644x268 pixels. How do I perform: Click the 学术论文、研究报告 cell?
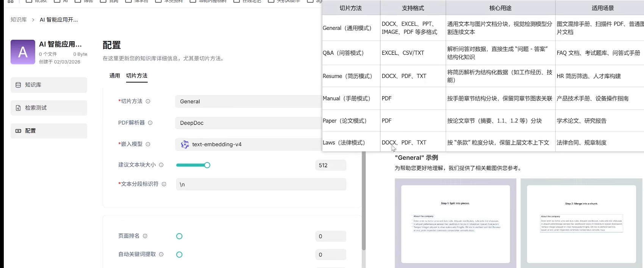[x=600, y=121]
